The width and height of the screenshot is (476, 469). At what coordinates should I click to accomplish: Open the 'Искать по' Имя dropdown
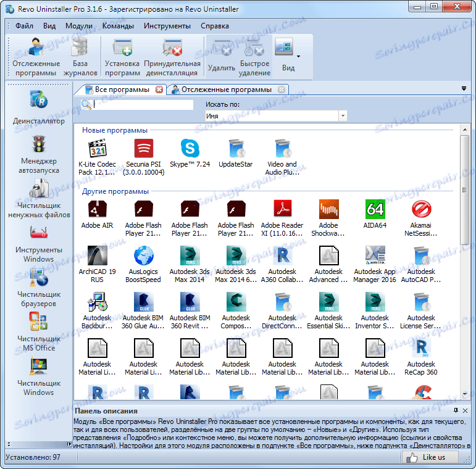coord(343,115)
